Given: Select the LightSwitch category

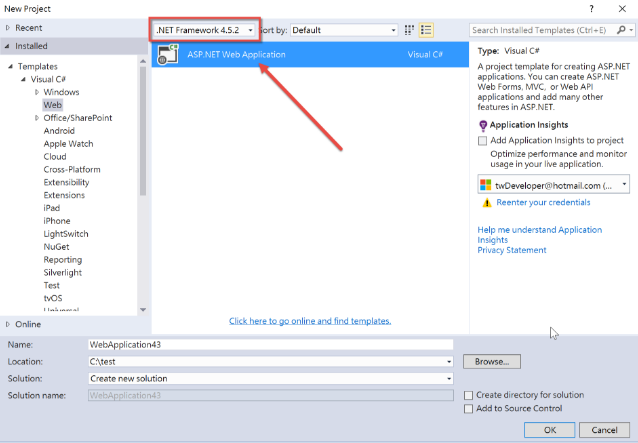Looking at the screenshot, I should coord(66,234).
